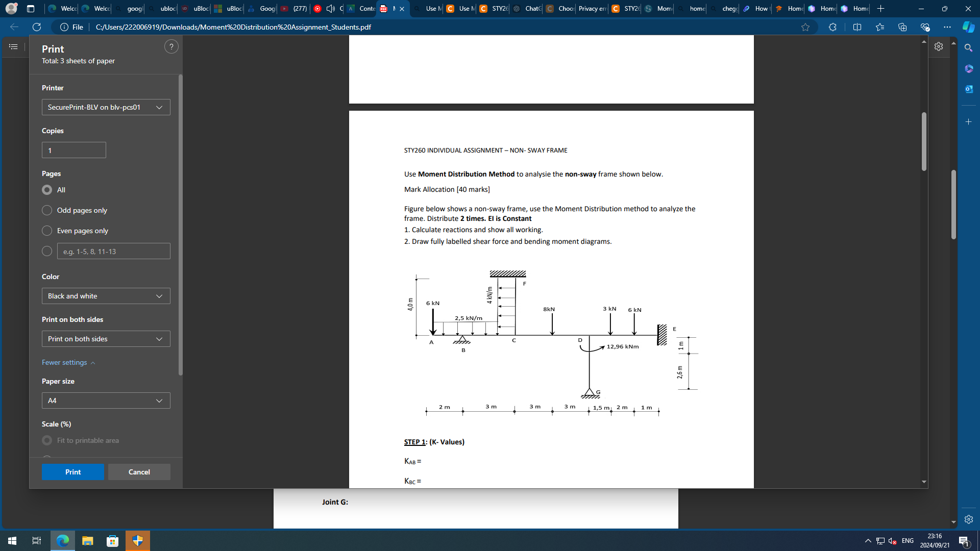Click page range input e.g. 1-5
Image resolution: width=980 pixels, height=551 pixels.
[114, 251]
